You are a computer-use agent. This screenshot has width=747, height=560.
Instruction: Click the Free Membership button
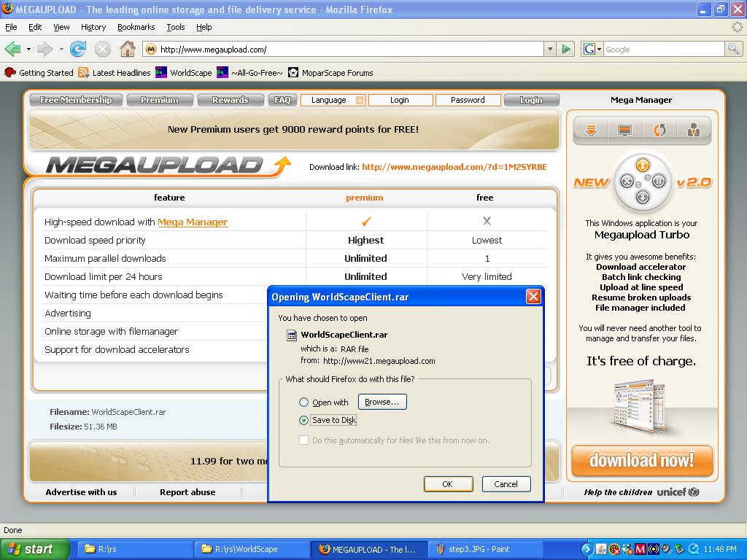pyautogui.click(x=76, y=100)
